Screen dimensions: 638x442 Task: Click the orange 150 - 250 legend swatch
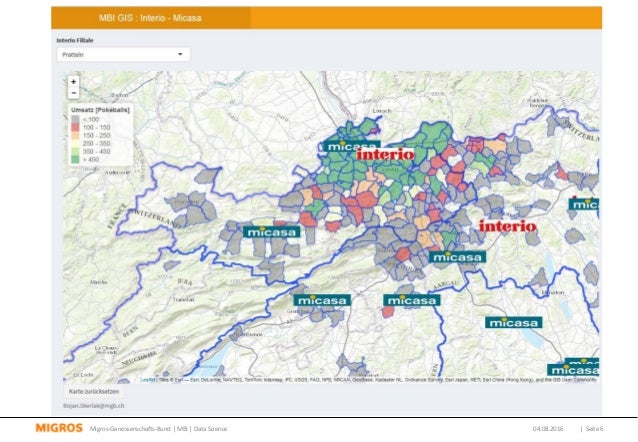(75, 136)
